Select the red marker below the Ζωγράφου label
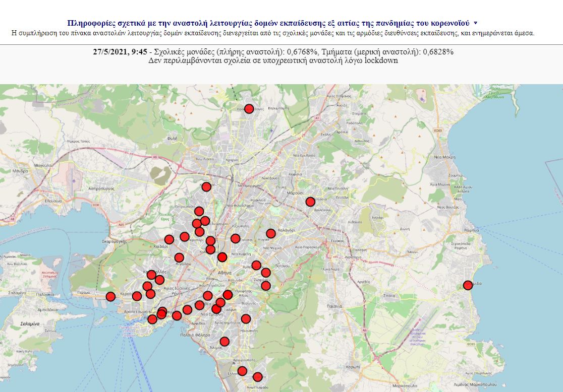Screen dimensions: 563x392 (266, 286)
